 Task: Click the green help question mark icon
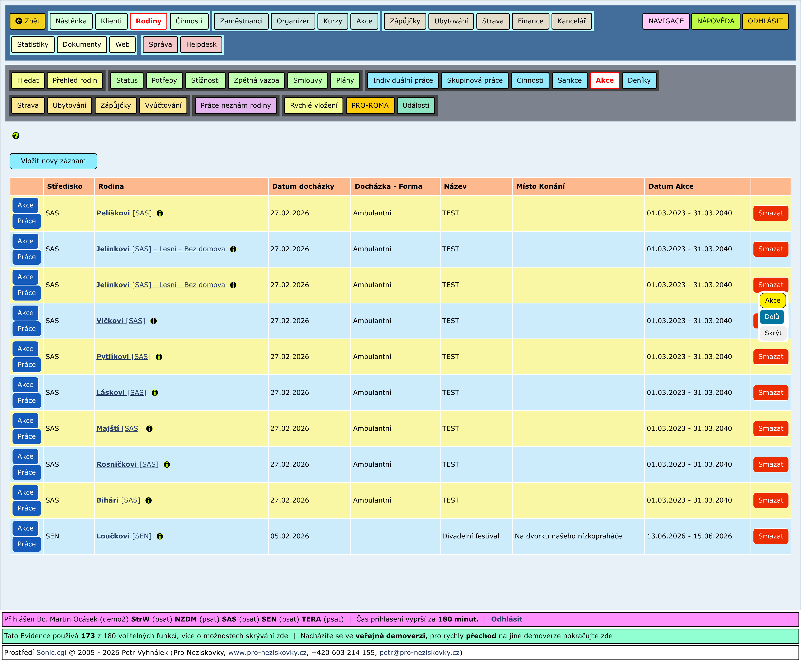tap(16, 135)
